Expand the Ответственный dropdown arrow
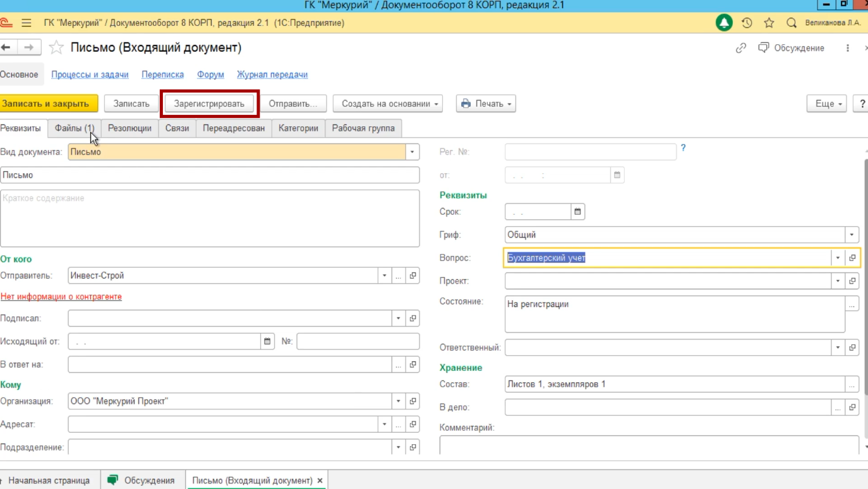868x489 pixels. pyautogui.click(x=838, y=347)
